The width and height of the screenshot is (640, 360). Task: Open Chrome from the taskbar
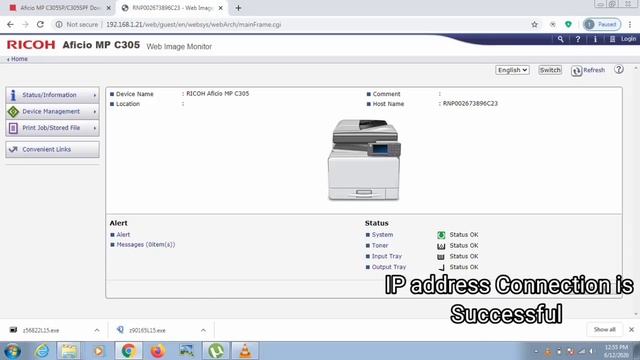pos(129,351)
